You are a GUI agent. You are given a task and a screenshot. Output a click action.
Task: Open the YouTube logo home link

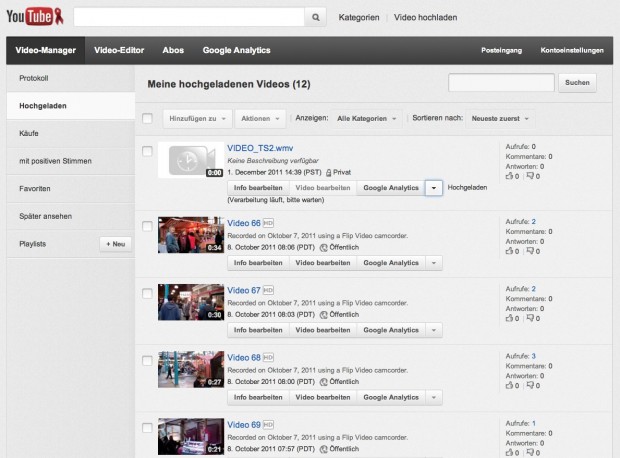point(35,17)
